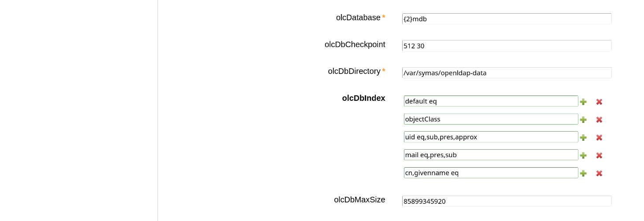Image resolution: width=644 pixels, height=221 pixels.
Task: Click the bold olcDbIndex attribute label
Action: tap(363, 98)
